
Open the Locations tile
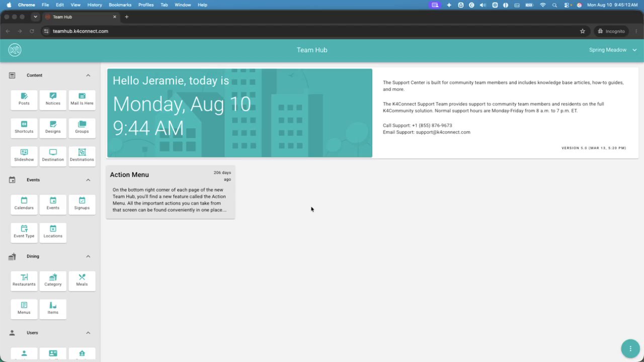[x=53, y=232]
